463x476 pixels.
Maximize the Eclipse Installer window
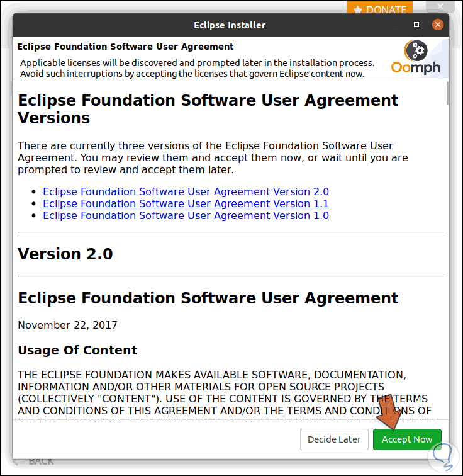click(416, 25)
